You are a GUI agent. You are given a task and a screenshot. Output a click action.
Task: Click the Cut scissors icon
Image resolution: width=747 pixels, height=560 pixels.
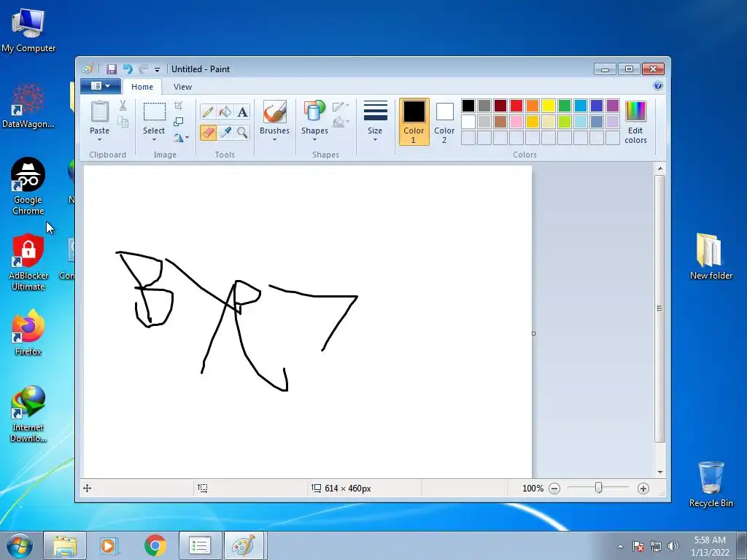(x=123, y=106)
